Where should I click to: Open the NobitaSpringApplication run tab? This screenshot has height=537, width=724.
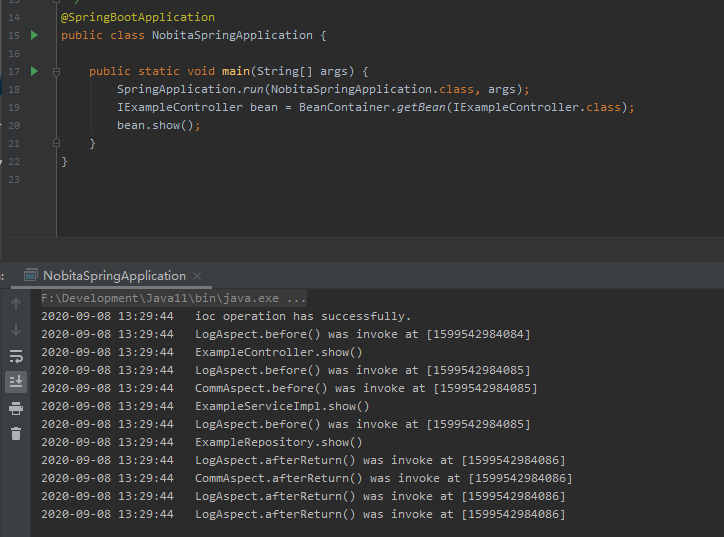pyautogui.click(x=114, y=276)
